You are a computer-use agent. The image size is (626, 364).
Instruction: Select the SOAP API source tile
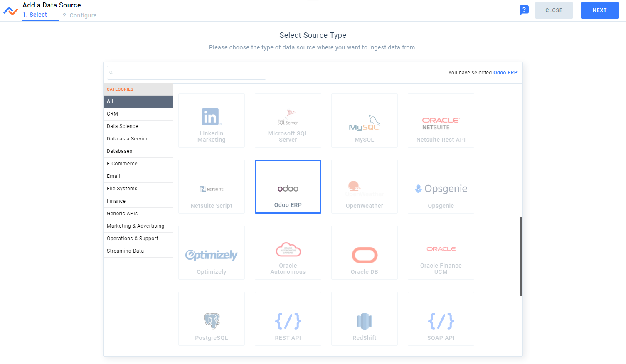coord(441,319)
